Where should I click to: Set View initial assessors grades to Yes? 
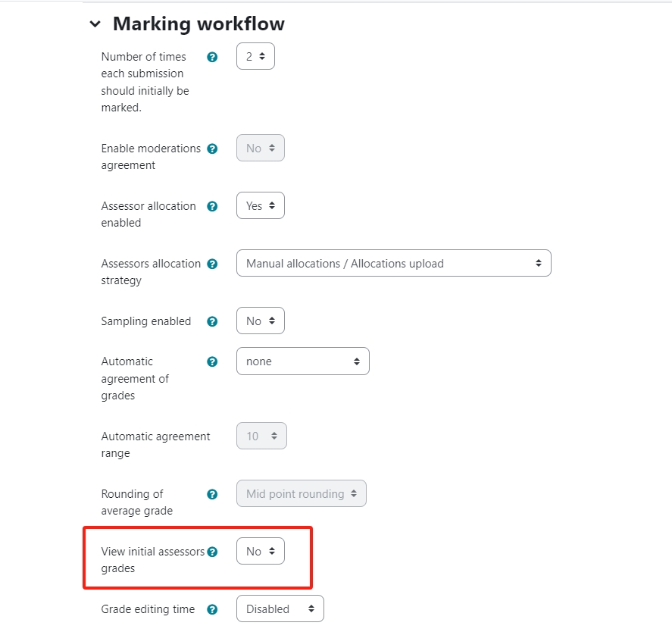coord(260,551)
